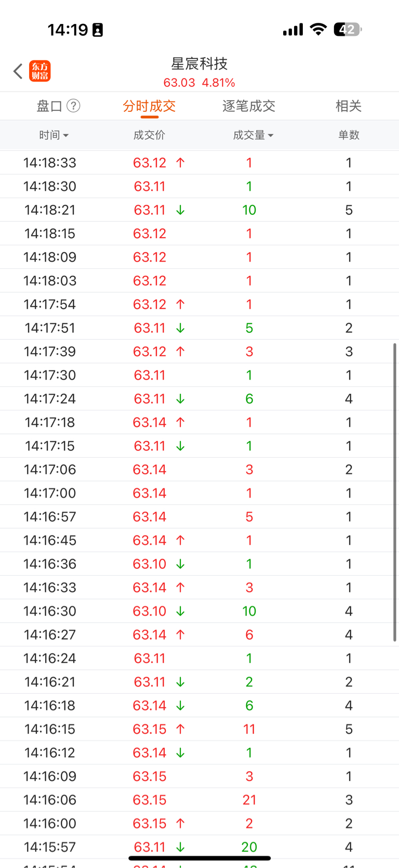Image resolution: width=399 pixels, height=868 pixels.
Task: Select the 盘口 tab
Action: [x=49, y=106]
